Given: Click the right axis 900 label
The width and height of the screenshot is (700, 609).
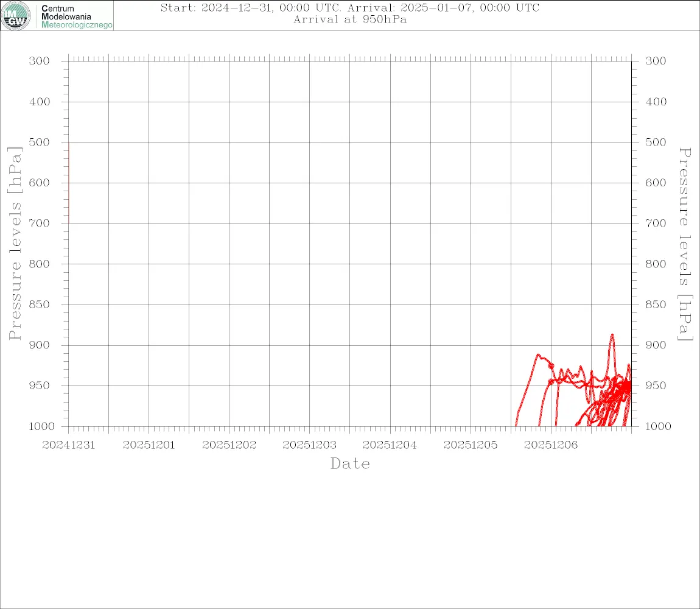Looking at the screenshot, I should pyautogui.click(x=656, y=345).
